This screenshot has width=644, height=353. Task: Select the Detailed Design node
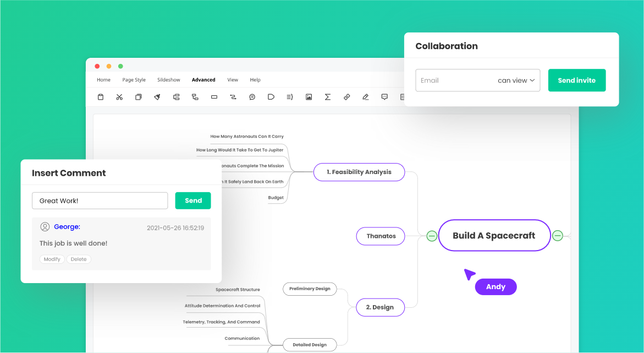[x=310, y=345]
